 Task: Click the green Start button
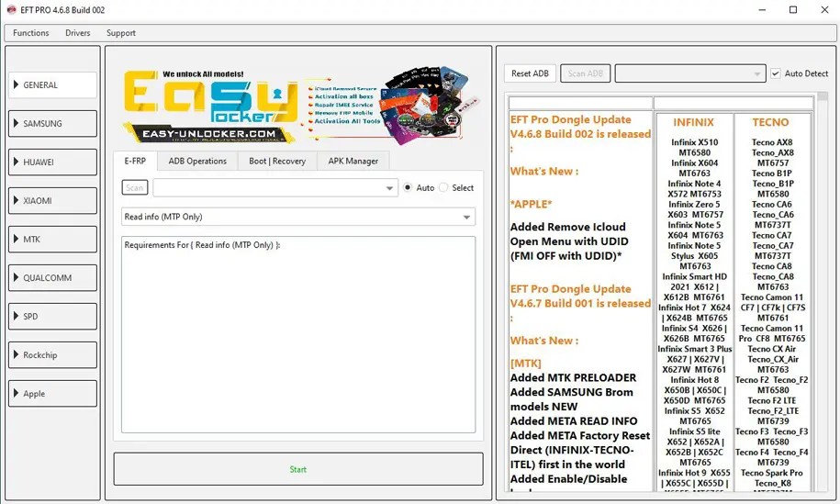click(x=297, y=469)
